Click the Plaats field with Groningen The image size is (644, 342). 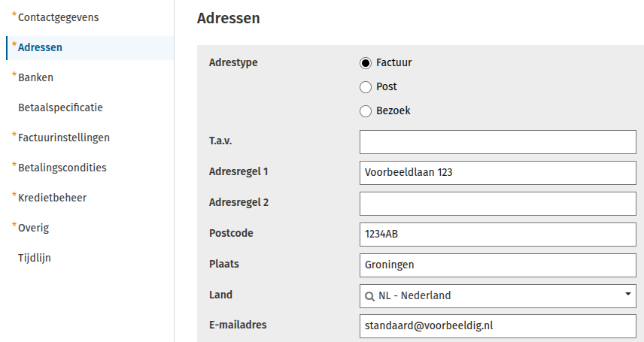[498, 265]
